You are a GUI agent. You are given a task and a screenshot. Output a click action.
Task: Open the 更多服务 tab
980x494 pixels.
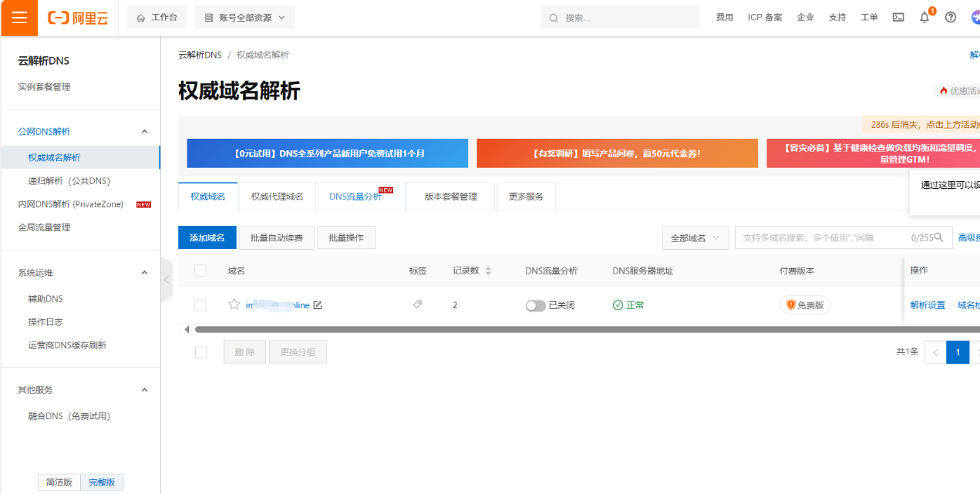pyautogui.click(x=526, y=197)
